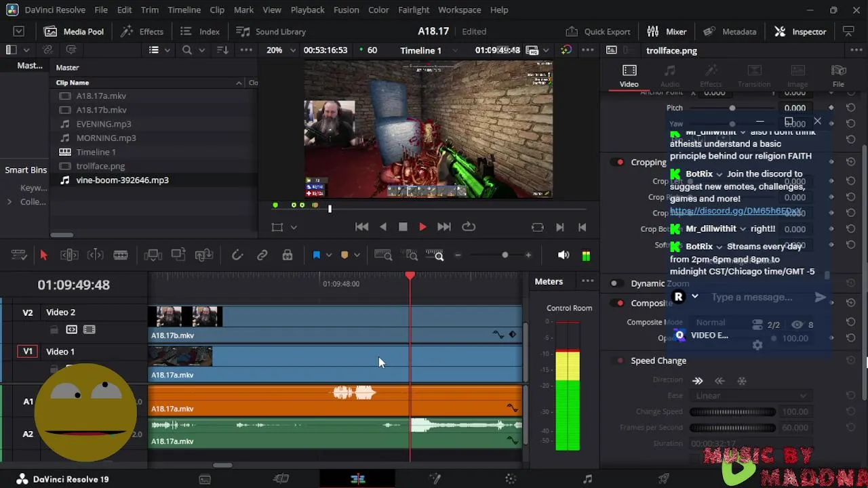Screen dimensions: 868x488
Task: Switch to the File tab in Inspector
Action: tap(838, 76)
